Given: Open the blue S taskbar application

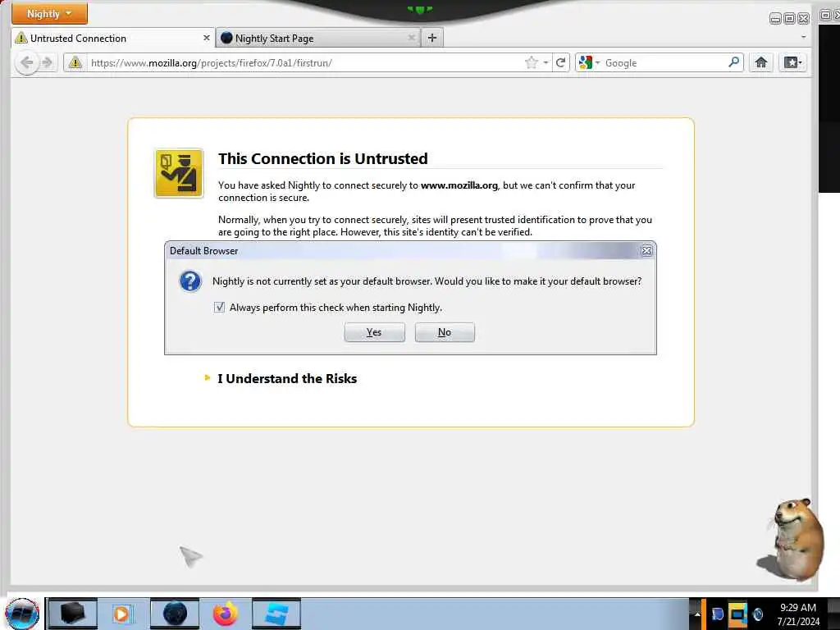Looking at the screenshot, I should tap(276, 614).
